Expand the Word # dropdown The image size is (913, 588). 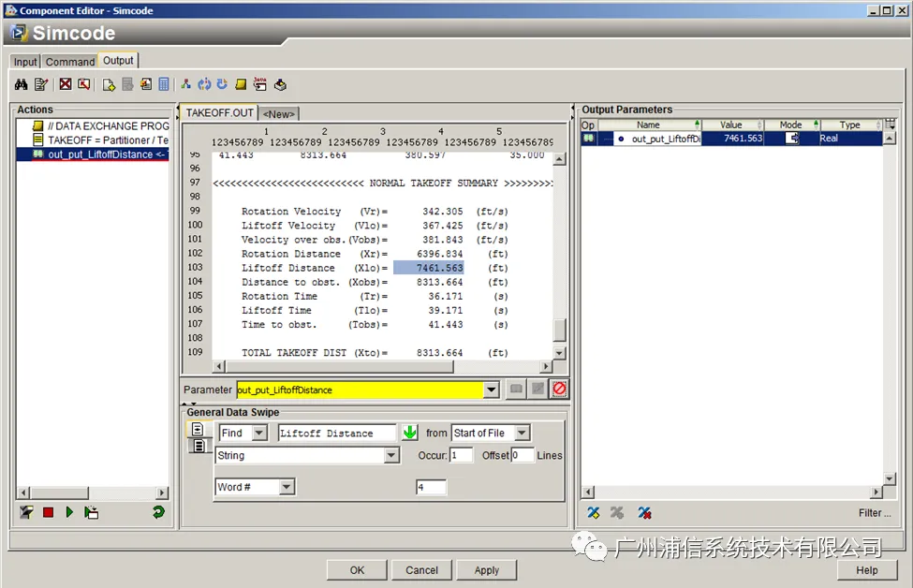coord(287,487)
